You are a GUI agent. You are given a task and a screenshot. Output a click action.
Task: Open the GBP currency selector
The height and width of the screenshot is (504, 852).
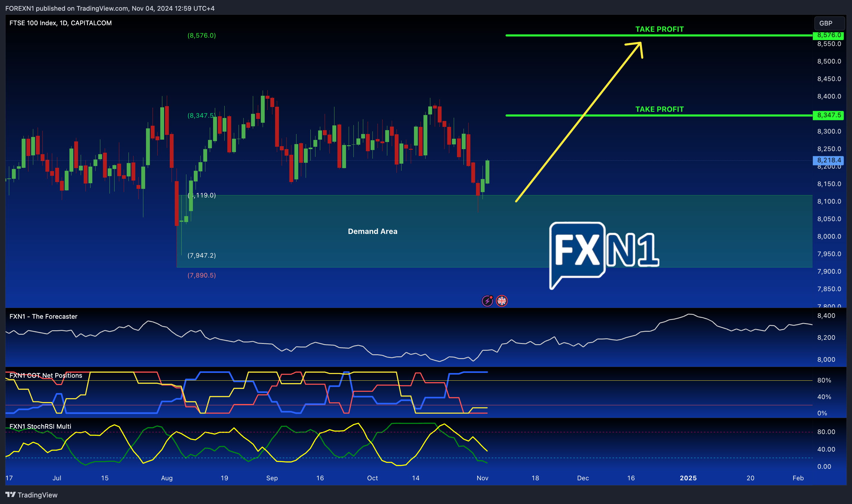click(829, 23)
